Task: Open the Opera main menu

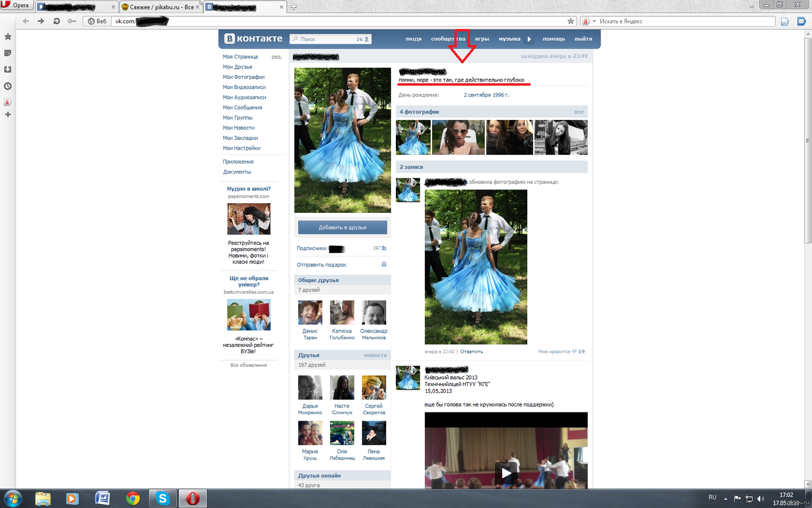Action: coord(15,5)
